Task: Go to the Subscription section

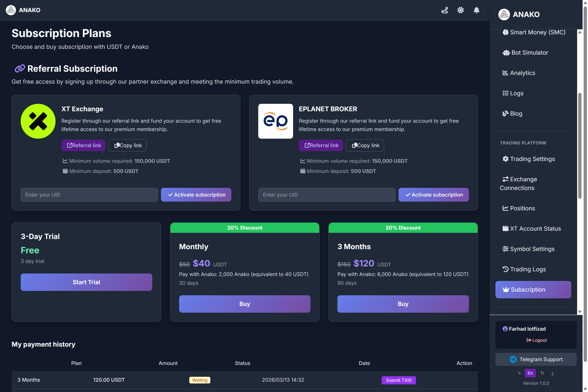Action: pyautogui.click(x=533, y=289)
